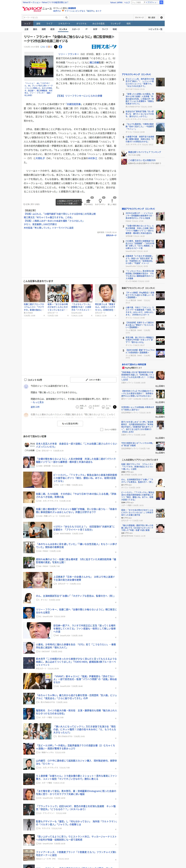Select the 国際 category
186x868 pixels.
click(44, 29)
